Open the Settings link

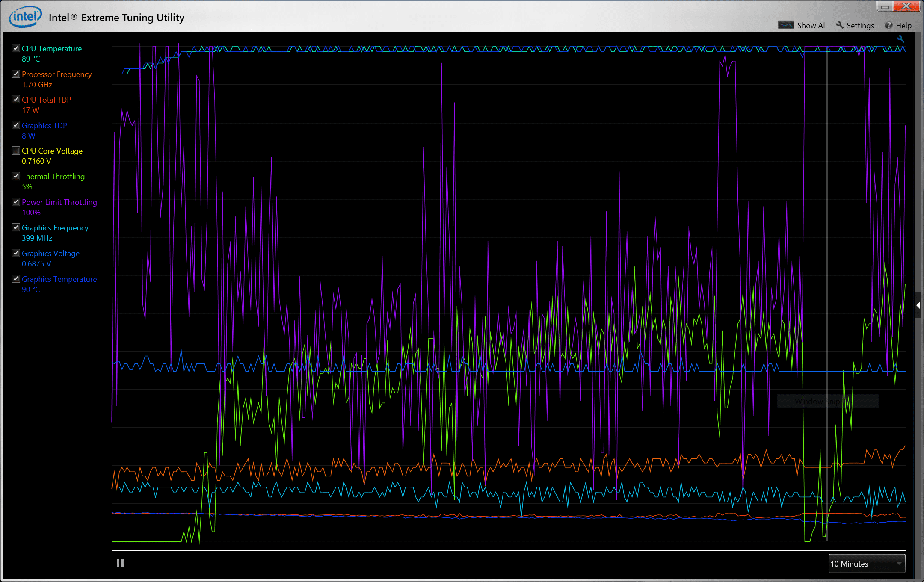coord(860,26)
